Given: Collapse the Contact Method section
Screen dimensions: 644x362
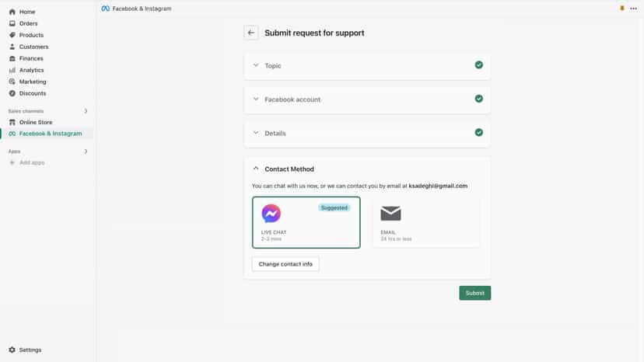Looking at the screenshot, I should click(256, 169).
